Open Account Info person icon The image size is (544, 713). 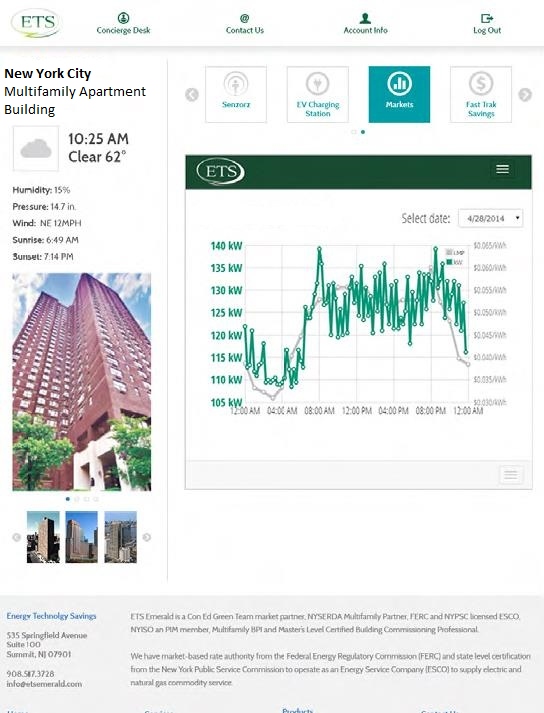(365, 18)
